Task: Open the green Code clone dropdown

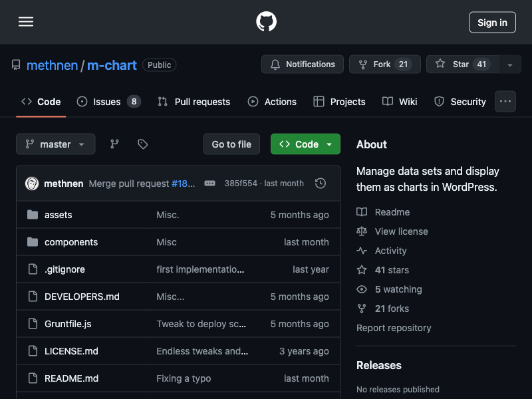Action: (x=305, y=144)
